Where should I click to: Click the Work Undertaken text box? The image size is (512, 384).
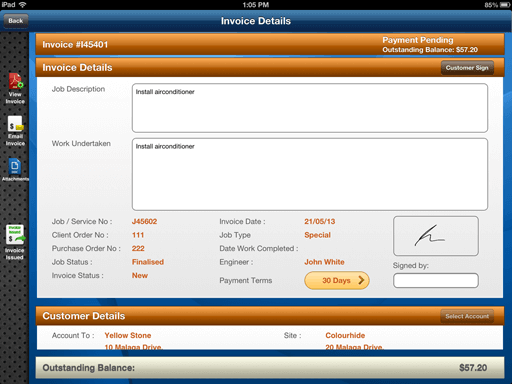pyautogui.click(x=310, y=174)
